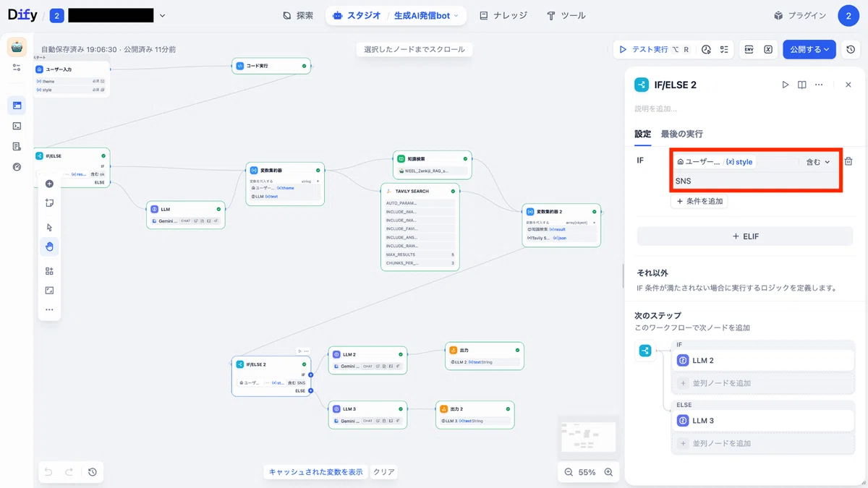Open the ENV environment variables icon
This screenshot has width=868, height=488.
749,50
